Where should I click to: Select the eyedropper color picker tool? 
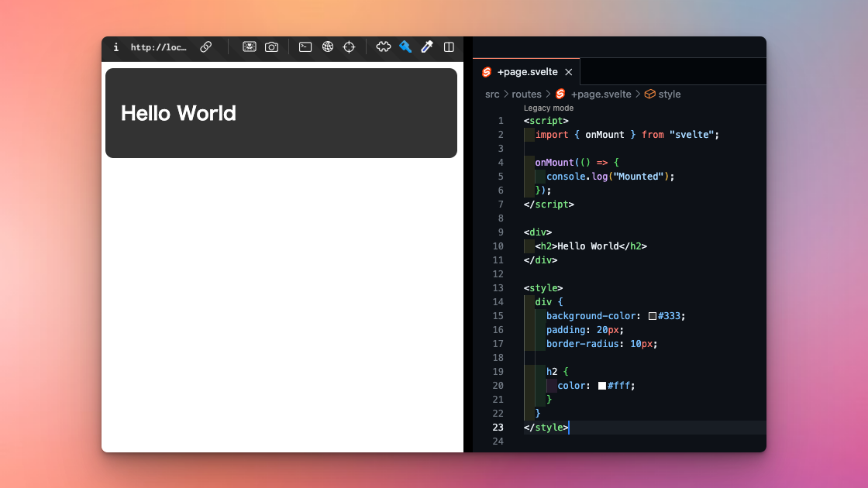pos(427,47)
